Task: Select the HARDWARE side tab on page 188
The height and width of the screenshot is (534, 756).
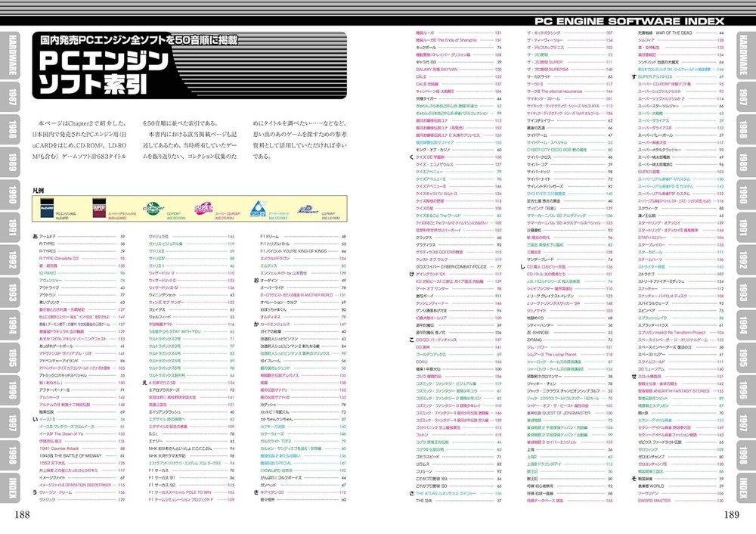Action: [11, 55]
